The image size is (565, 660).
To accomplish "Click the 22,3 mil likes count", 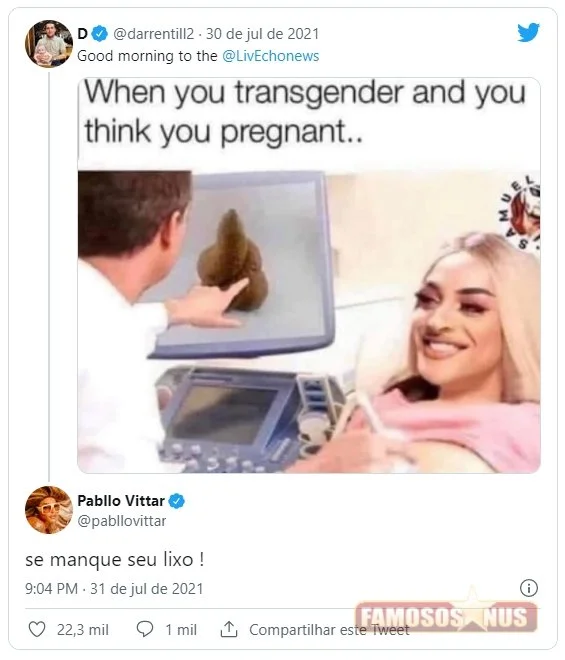I will 83,630.
